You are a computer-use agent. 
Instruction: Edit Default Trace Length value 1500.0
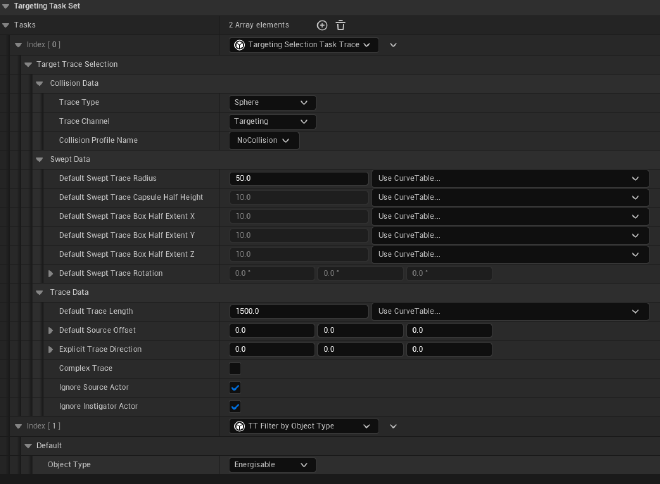(299, 311)
